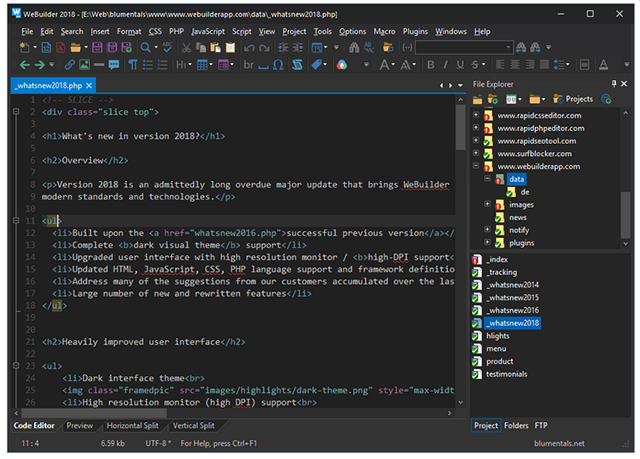Screen dimensions: 640x459
Task: Open the color picker circle icon
Action: (342, 64)
